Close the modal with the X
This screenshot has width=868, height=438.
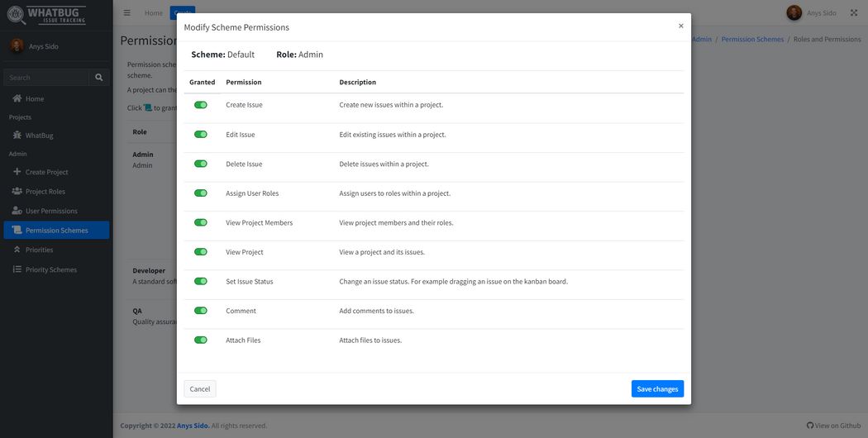click(680, 26)
